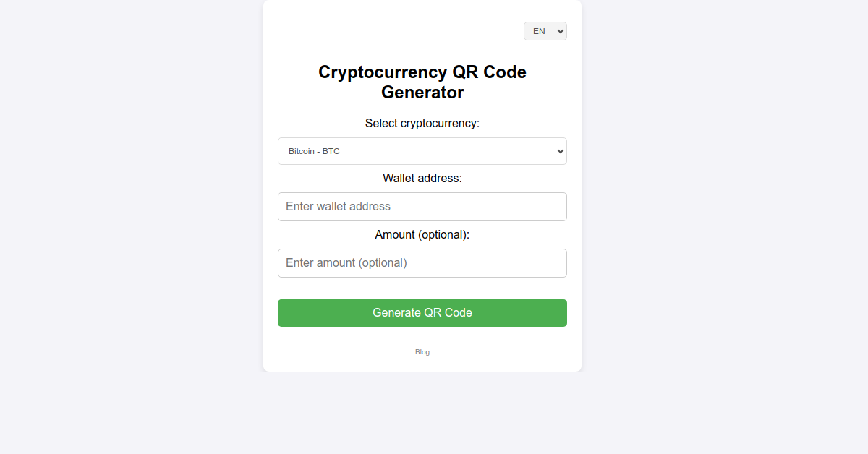Click the Blog footer text
The width and height of the screenshot is (868, 454).
point(422,352)
